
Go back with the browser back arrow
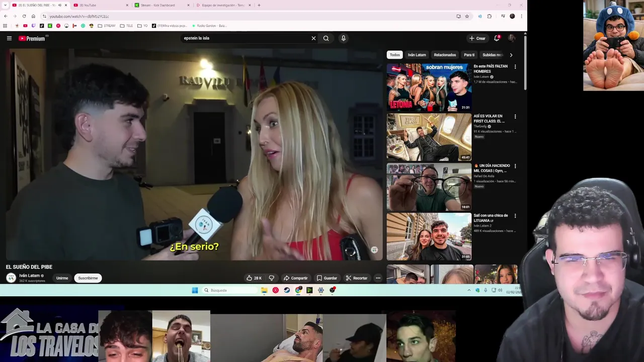click(6, 16)
